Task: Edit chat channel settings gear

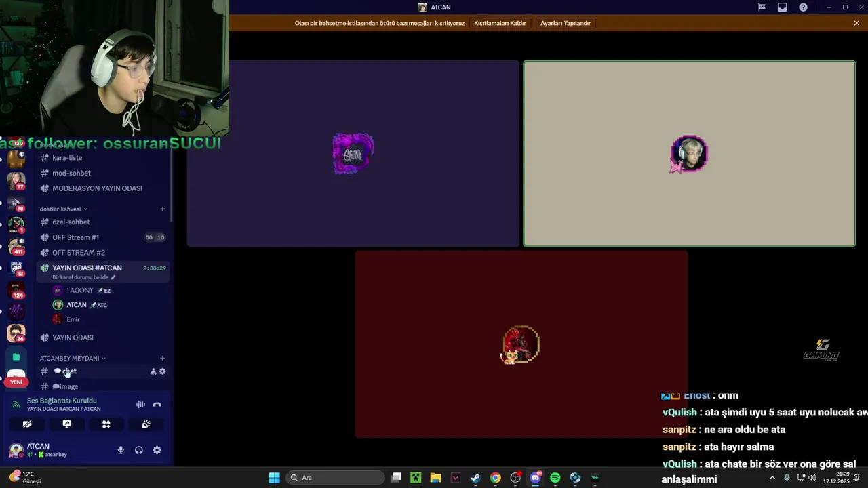Action: (x=162, y=371)
